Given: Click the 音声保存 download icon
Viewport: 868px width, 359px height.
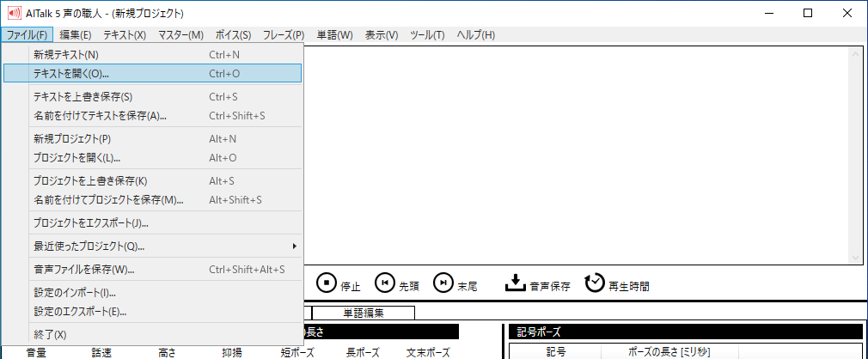Looking at the screenshot, I should pyautogui.click(x=515, y=283).
